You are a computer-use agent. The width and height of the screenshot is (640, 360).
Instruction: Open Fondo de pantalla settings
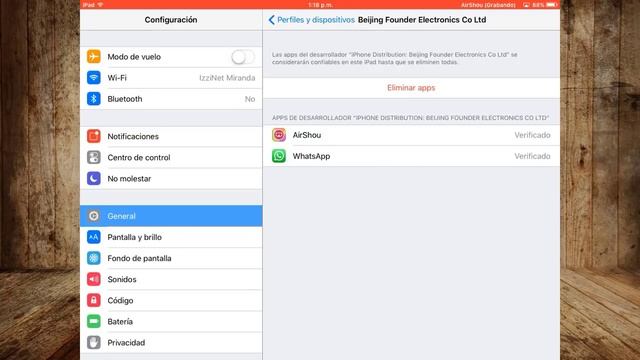pos(171,258)
